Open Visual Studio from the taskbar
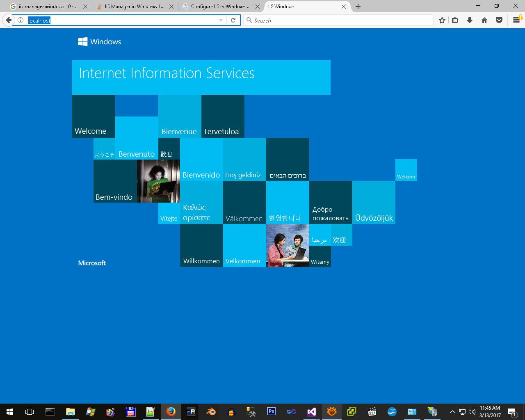The width and height of the screenshot is (525, 420). click(x=311, y=412)
